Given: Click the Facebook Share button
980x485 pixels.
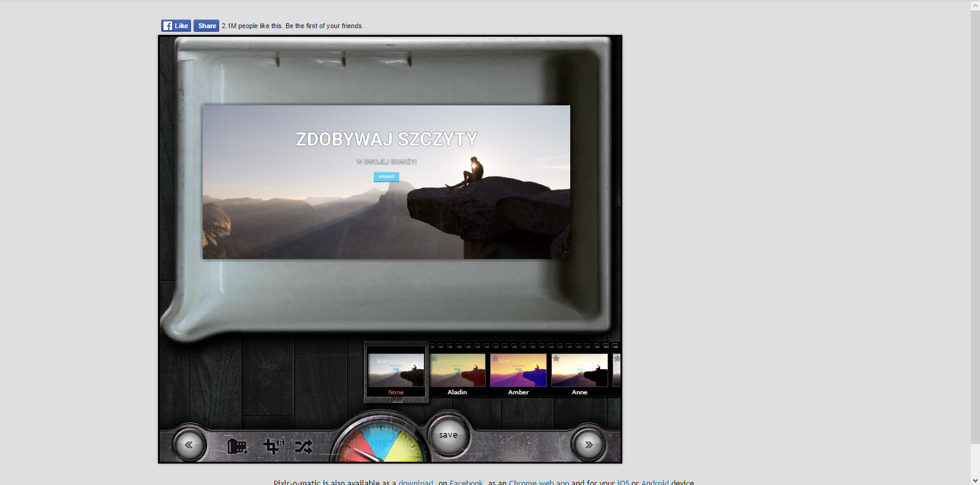Looking at the screenshot, I should click(x=206, y=26).
